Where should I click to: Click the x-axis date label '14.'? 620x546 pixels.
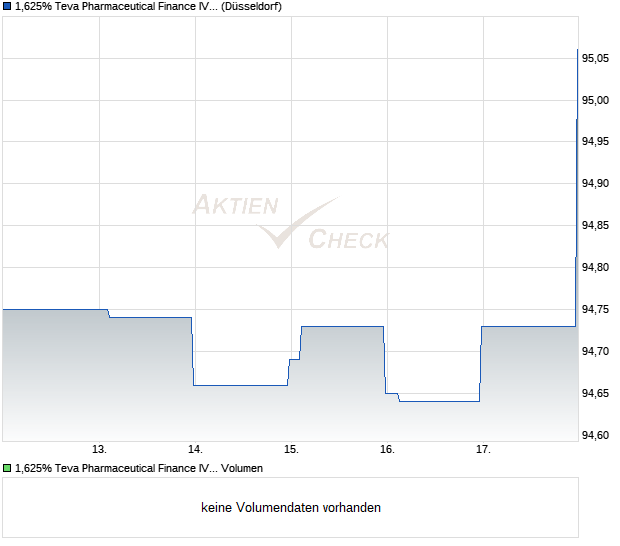[x=195, y=450]
